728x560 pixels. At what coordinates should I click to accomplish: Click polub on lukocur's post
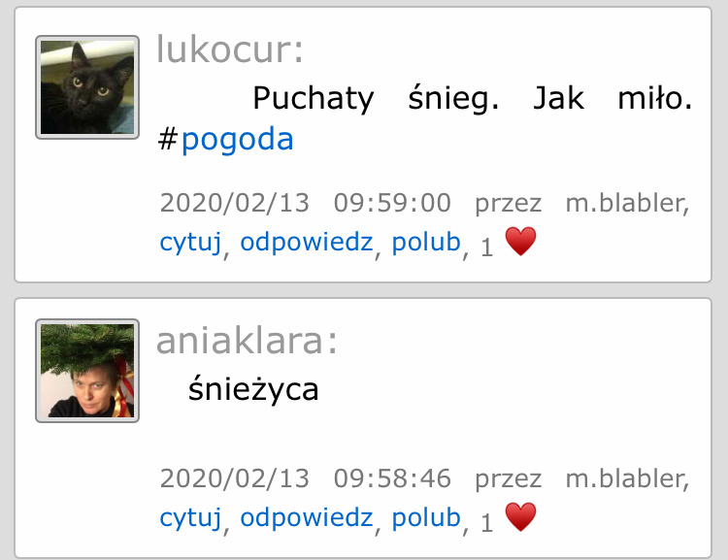[426, 242]
